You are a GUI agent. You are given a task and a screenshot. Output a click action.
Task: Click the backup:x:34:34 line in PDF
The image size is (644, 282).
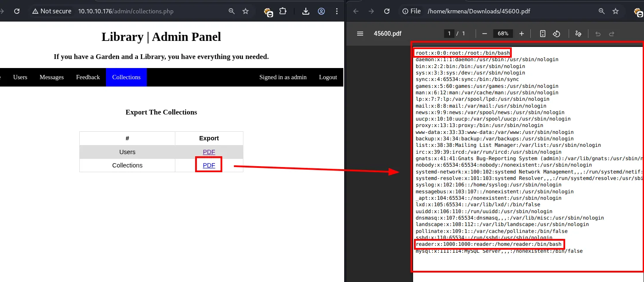(x=495, y=139)
